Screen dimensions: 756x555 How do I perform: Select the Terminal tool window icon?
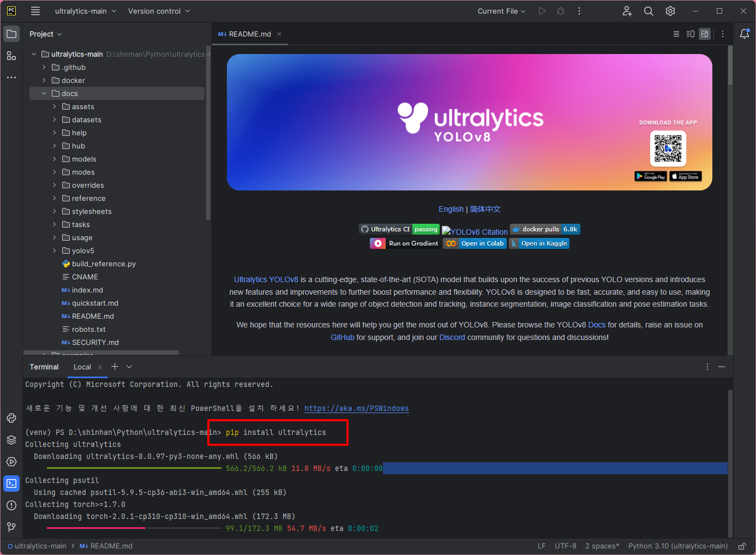[x=11, y=484]
